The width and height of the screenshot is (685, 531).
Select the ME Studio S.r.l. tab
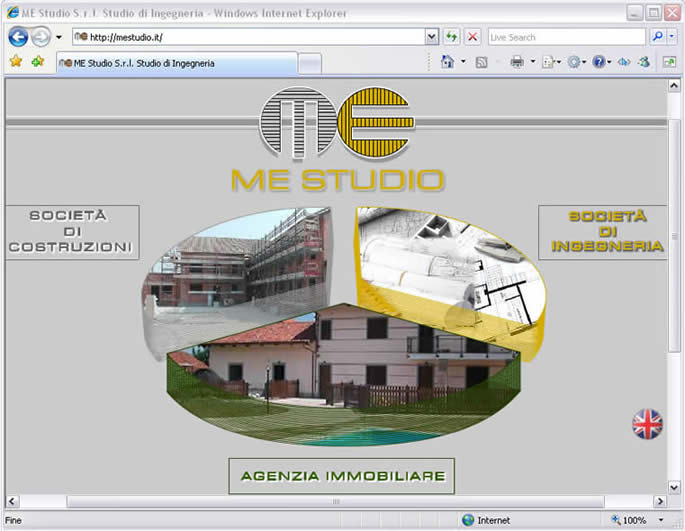pos(175,63)
